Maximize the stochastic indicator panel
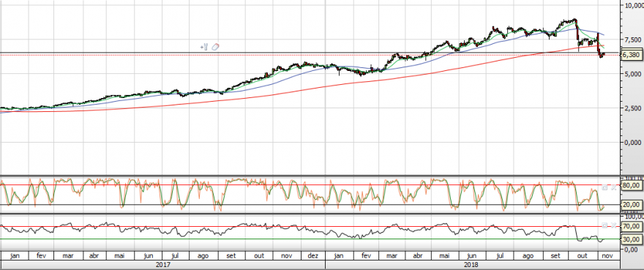644x270 pixels. 604,187
